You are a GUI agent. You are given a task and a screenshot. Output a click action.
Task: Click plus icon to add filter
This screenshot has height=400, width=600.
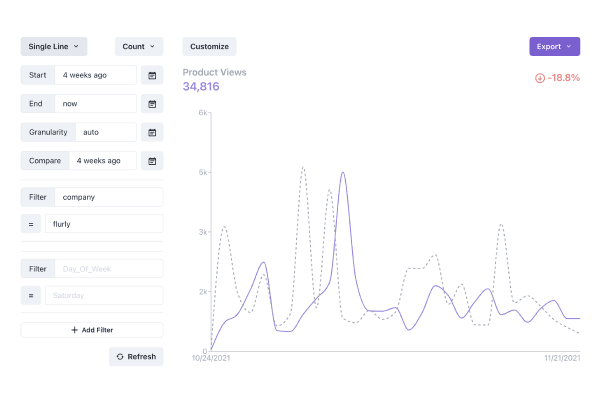click(75, 330)
